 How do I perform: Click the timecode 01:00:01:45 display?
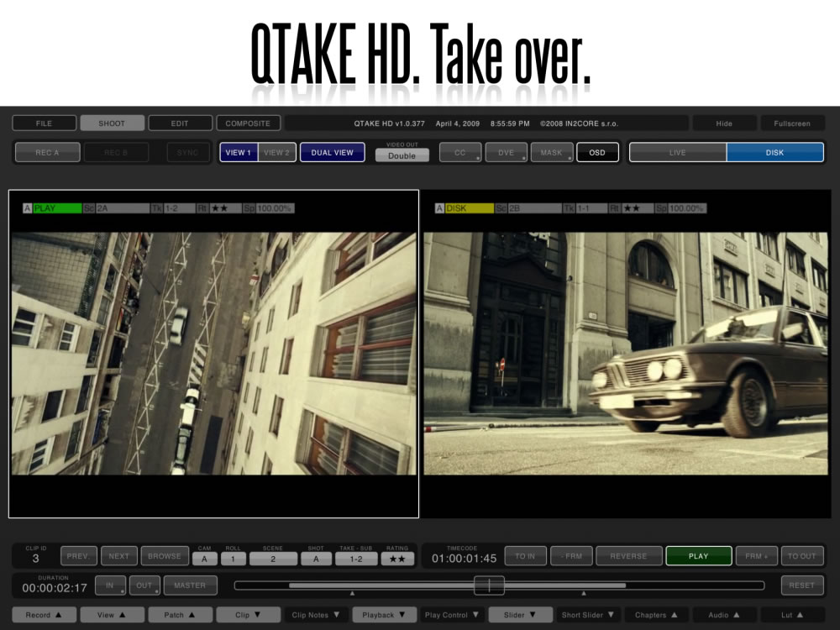coord(464,559)
